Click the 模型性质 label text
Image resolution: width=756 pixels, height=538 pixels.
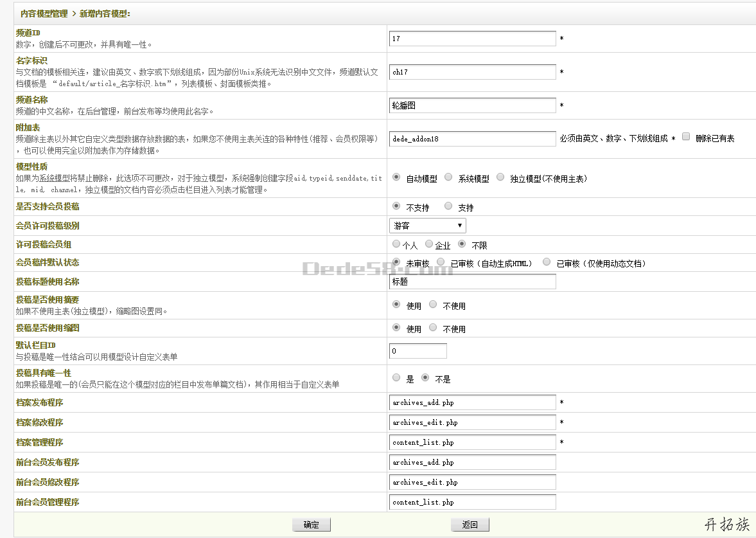coord(31,166)
